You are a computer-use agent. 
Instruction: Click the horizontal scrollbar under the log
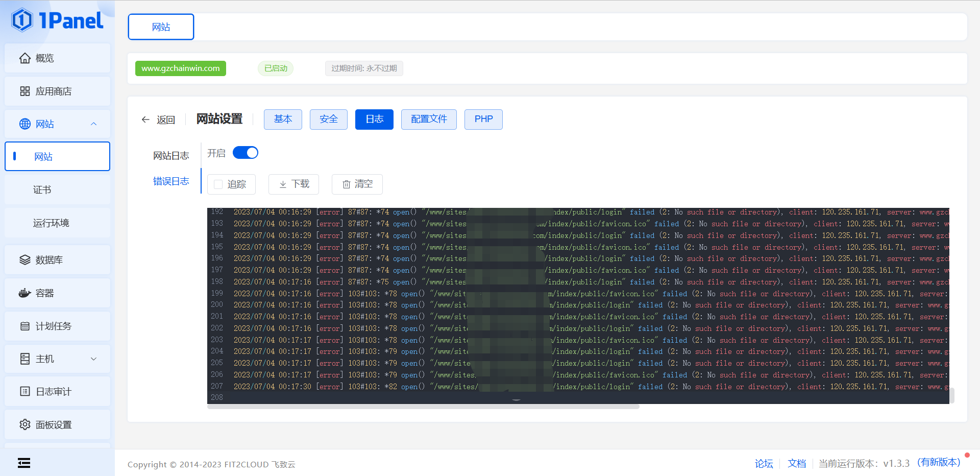(x=423, y=407)
